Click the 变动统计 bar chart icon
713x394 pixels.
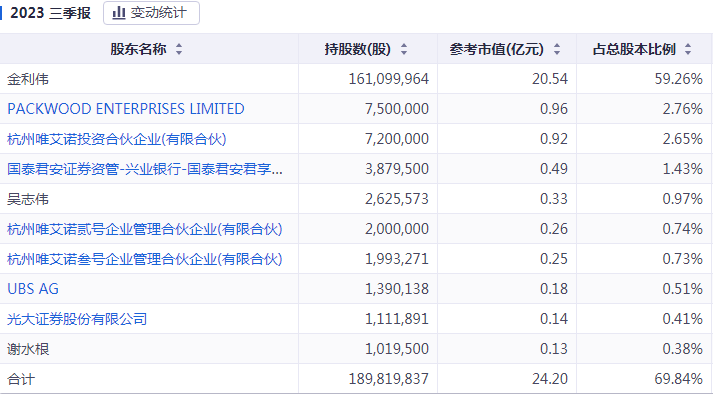(x=119, y=13)
